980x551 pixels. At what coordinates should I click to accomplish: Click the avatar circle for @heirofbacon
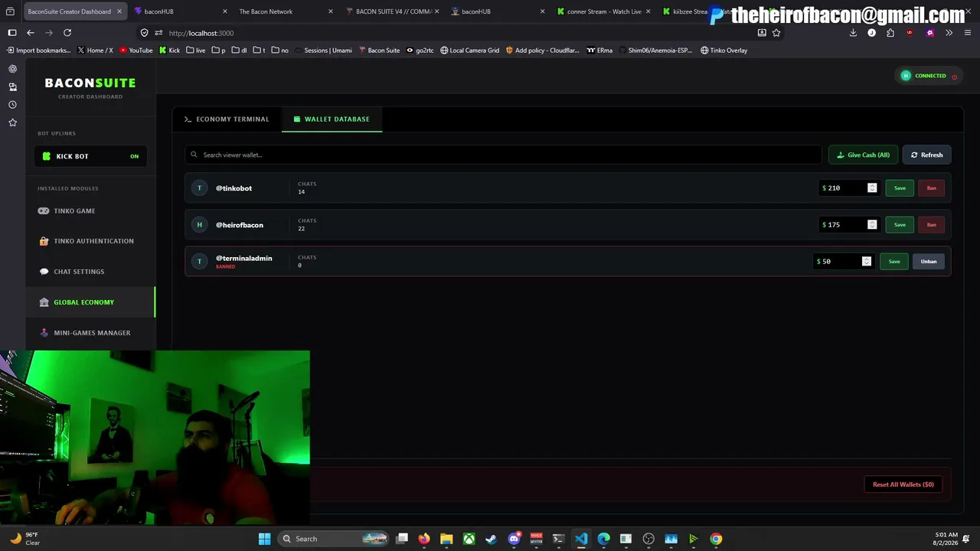tap(199, 225)
